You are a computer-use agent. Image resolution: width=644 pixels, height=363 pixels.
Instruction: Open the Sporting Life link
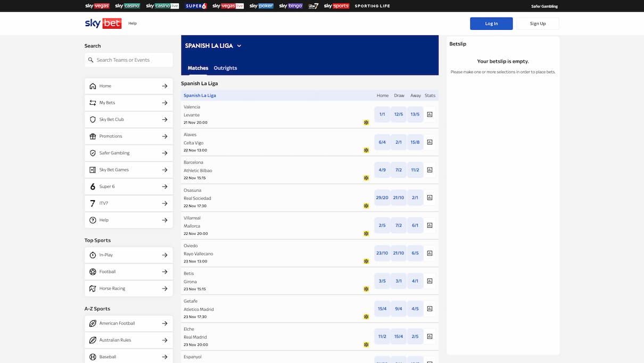click(373, 6)
